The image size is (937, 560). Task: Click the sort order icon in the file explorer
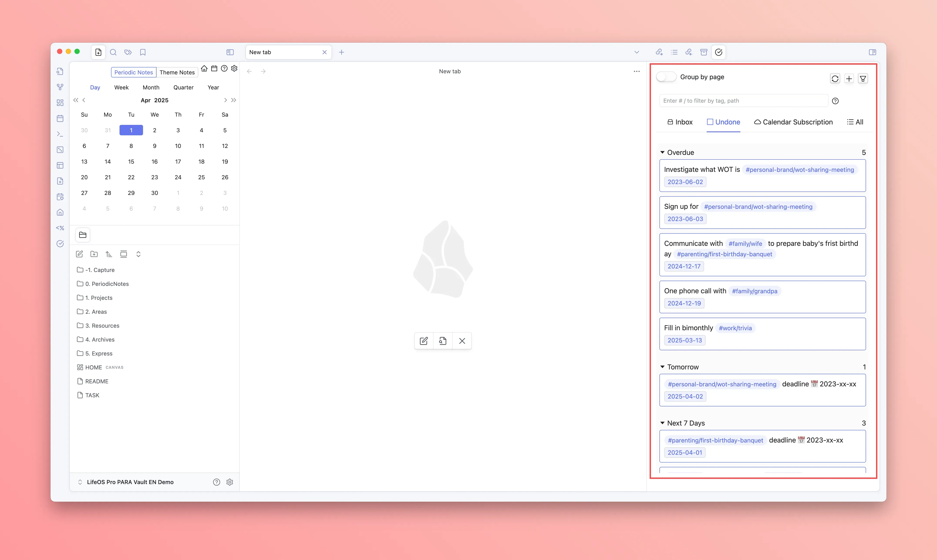point(109,254)
